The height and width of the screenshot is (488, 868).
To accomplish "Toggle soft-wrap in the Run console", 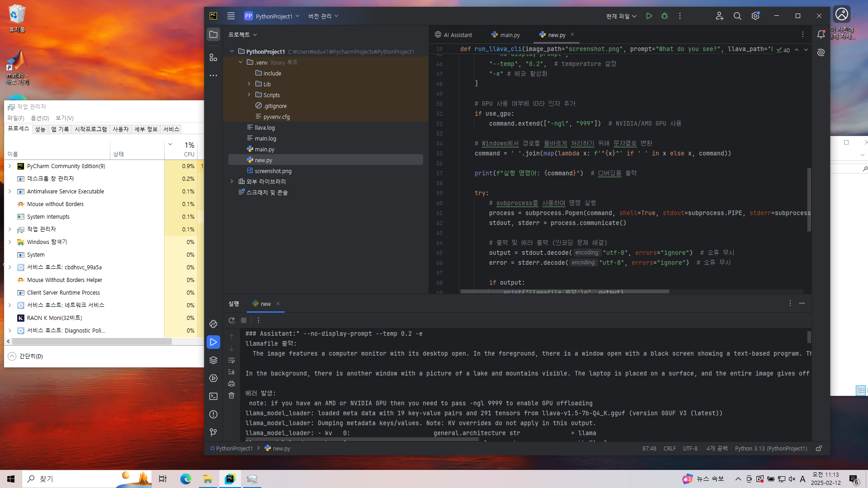I will click(231, 360).
